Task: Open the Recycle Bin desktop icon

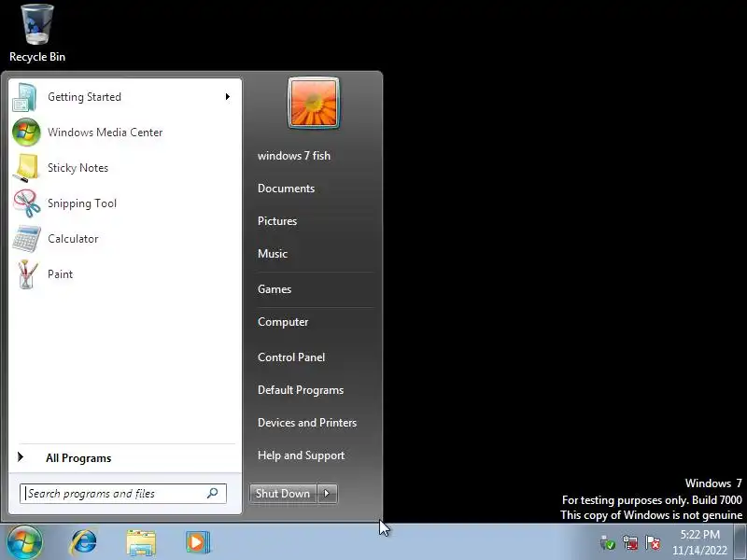Action: coord(37,34)
